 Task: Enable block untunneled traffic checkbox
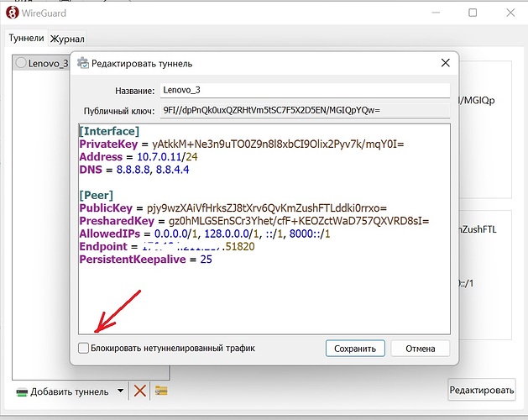pyautogui.click(x=83, y=348)
